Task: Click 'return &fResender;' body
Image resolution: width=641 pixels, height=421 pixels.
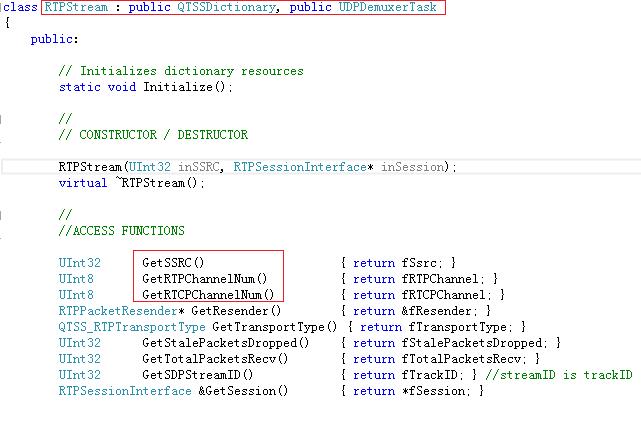Action: pos(415,311)
